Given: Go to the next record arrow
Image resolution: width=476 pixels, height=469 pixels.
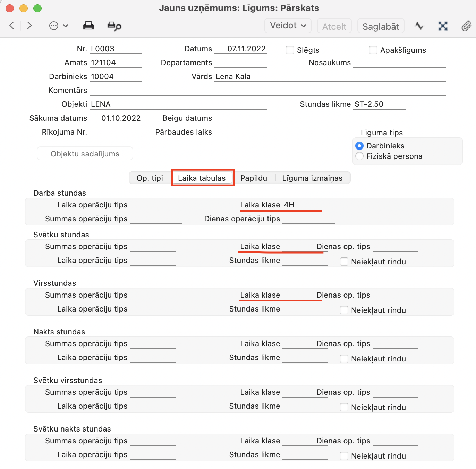Looking at the screenshot, I should tap(29, 25).
